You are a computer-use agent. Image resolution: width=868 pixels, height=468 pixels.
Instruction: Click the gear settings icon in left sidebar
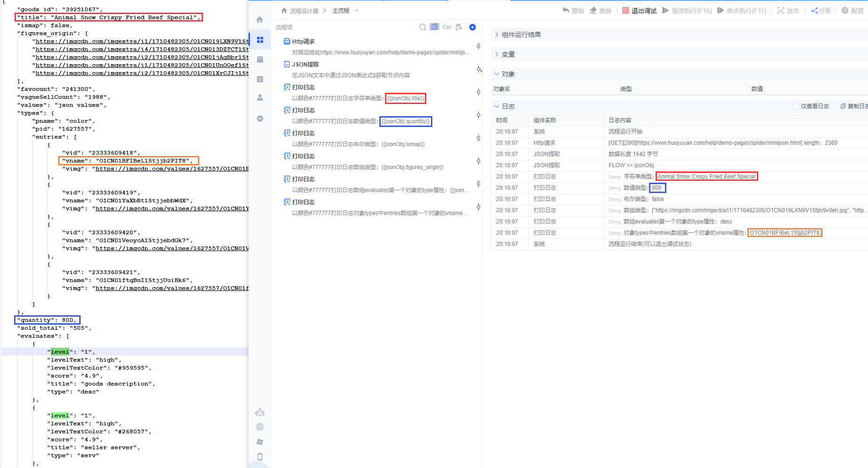click(260, 119)
